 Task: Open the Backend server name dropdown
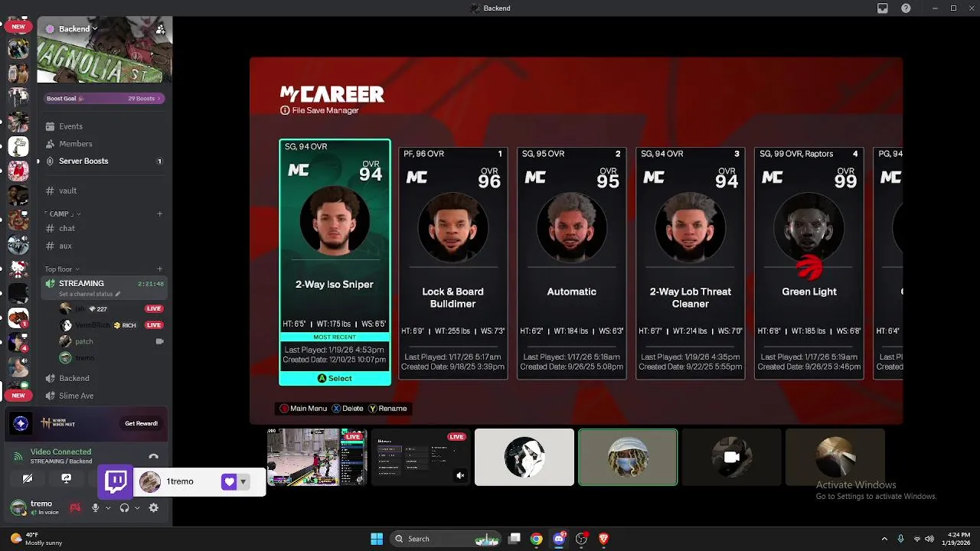[x=78, y=29]
